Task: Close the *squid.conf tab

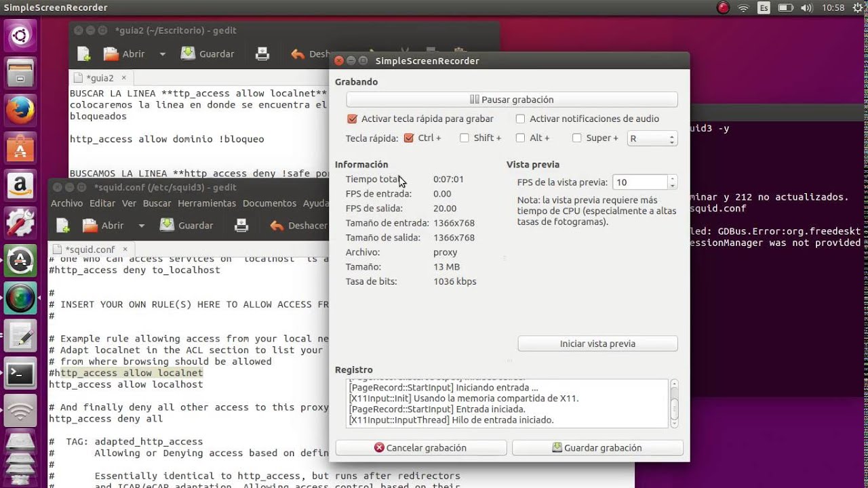Action: (125, 249)
